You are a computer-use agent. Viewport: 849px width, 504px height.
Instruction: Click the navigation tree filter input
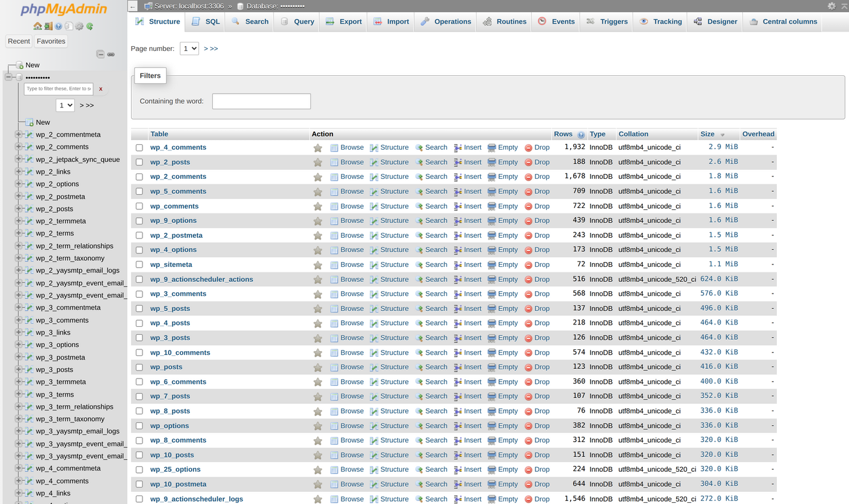click(x=59, y=89)
